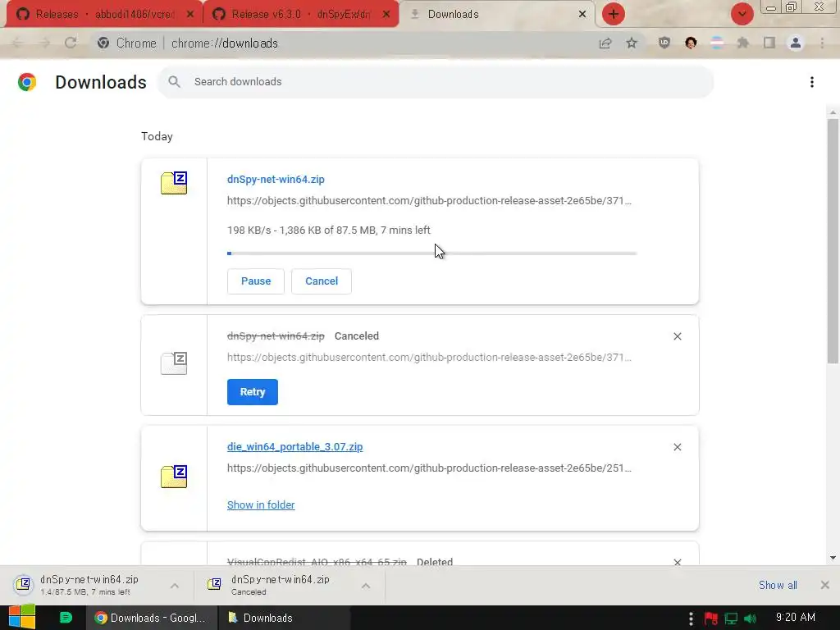The height and width of the screenshot is (630, 840).
Task: Click the Chrome logo beside Downloads
Action: click(27, 82)
